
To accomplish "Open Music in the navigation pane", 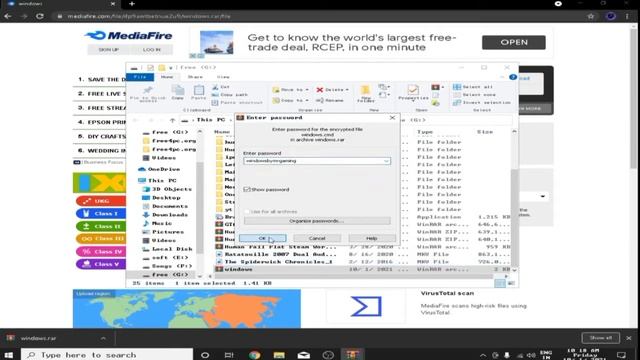I will tap(157, 223).
